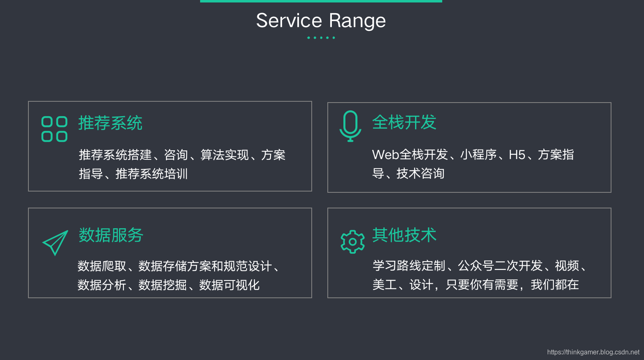The image size is (644, 360).
Task: Open the 其他技术 heading
Action: click(x=404, y=235)
